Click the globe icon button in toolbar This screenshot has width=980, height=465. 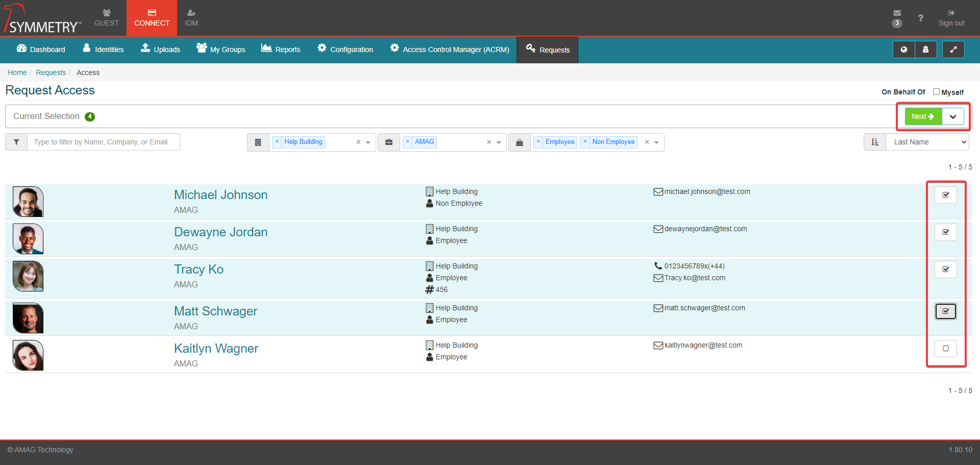903,50
